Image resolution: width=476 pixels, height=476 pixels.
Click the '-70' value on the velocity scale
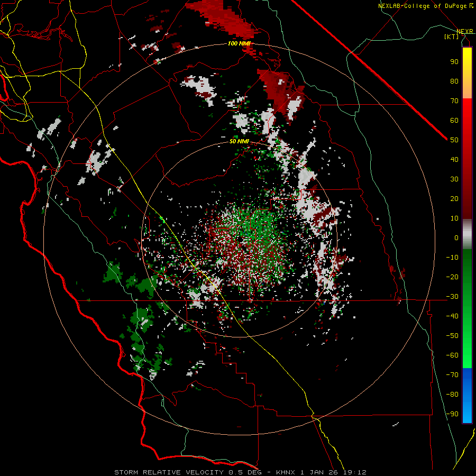click(x=452, y=375)
